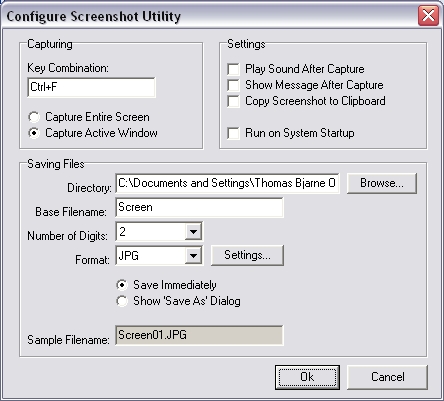Click into the Directory path field
Image resolution: width=444 pixels, height=401 pixels.
click(228, 183)
